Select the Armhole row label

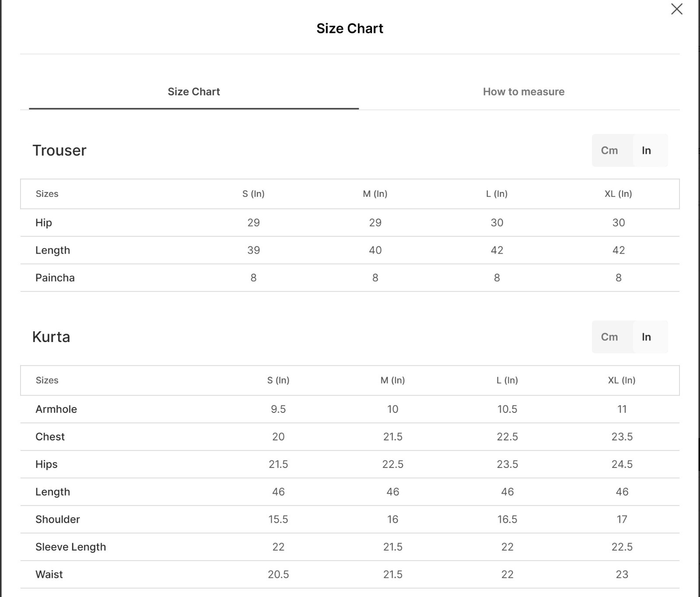tap(56, 409)
